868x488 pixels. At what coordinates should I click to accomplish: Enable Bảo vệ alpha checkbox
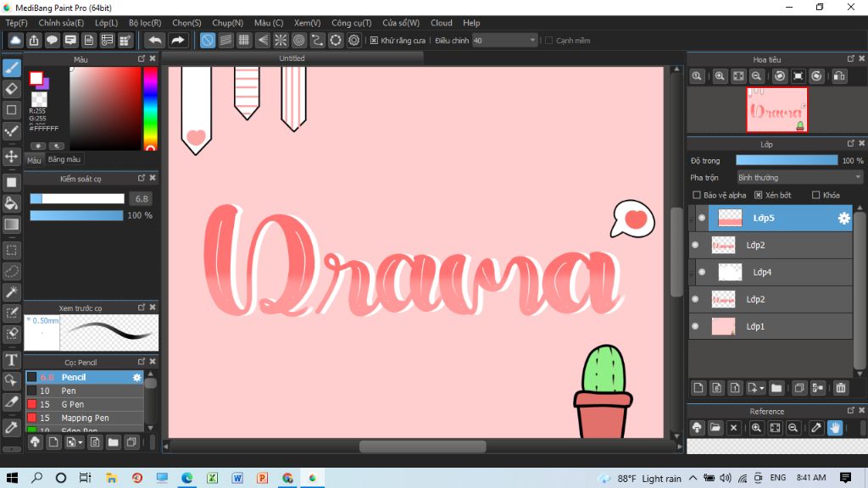pos(697,196)
